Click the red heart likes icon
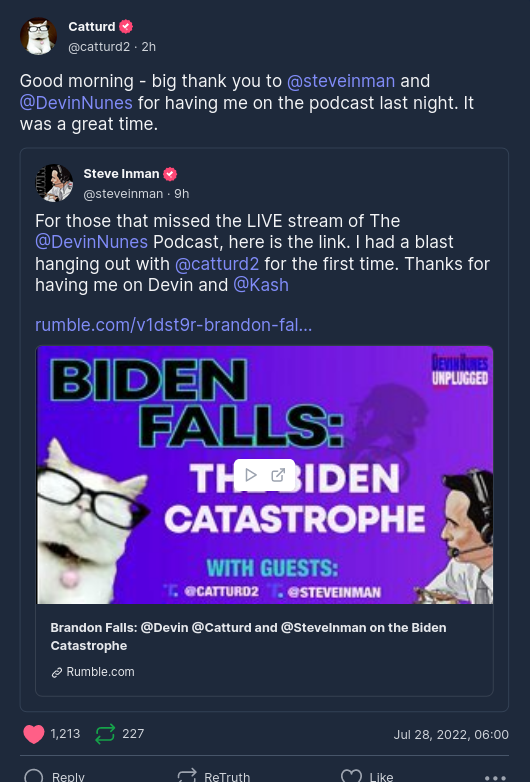Image resolution: width=530 pixels, height=782 pixels. pos(34,734)
